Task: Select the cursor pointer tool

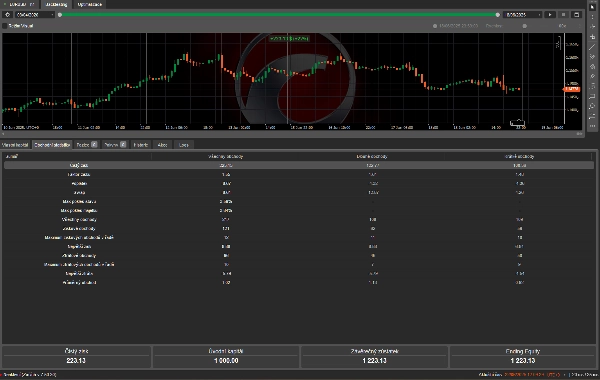Action: pos(592,7)
